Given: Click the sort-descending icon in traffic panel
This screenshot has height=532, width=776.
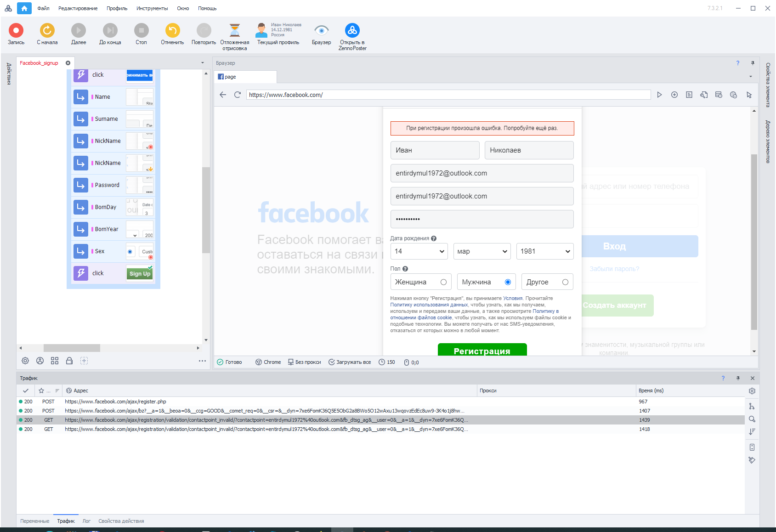Looking at the screenshot, I should coord(752,432).
